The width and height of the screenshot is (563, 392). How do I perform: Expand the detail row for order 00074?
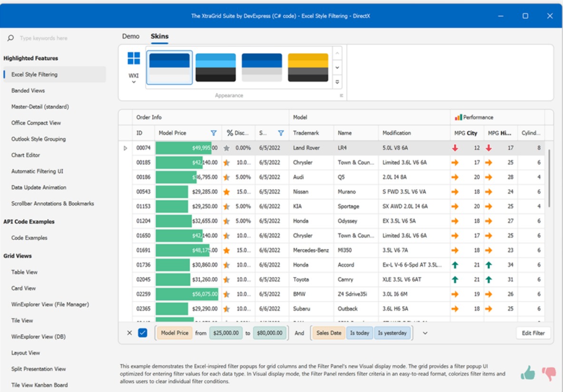coord(126,148)
